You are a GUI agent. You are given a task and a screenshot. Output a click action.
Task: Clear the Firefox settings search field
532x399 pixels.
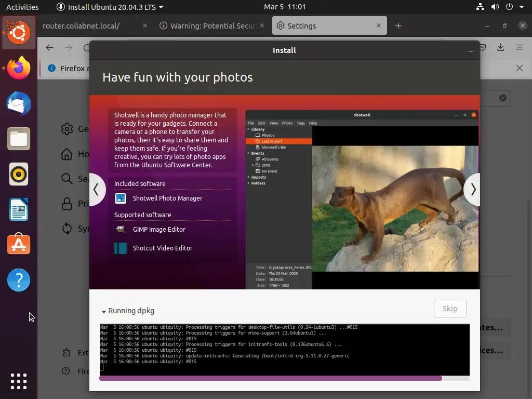pos(503,98)
